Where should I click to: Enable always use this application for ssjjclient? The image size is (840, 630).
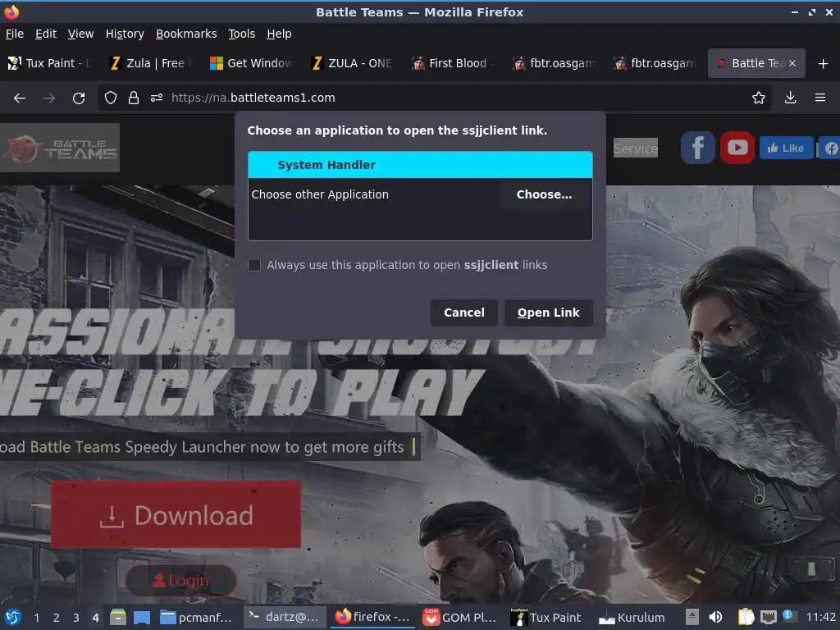pyautogui.click(x=254, y=265)
